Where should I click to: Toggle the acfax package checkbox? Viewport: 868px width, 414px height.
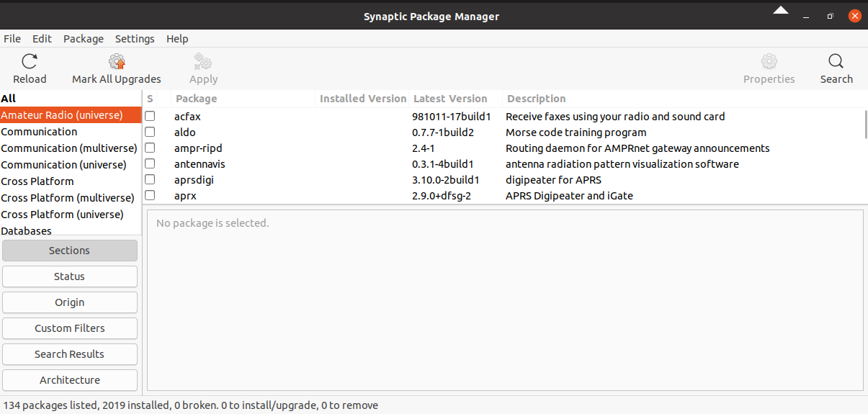[x=150, y=116]
